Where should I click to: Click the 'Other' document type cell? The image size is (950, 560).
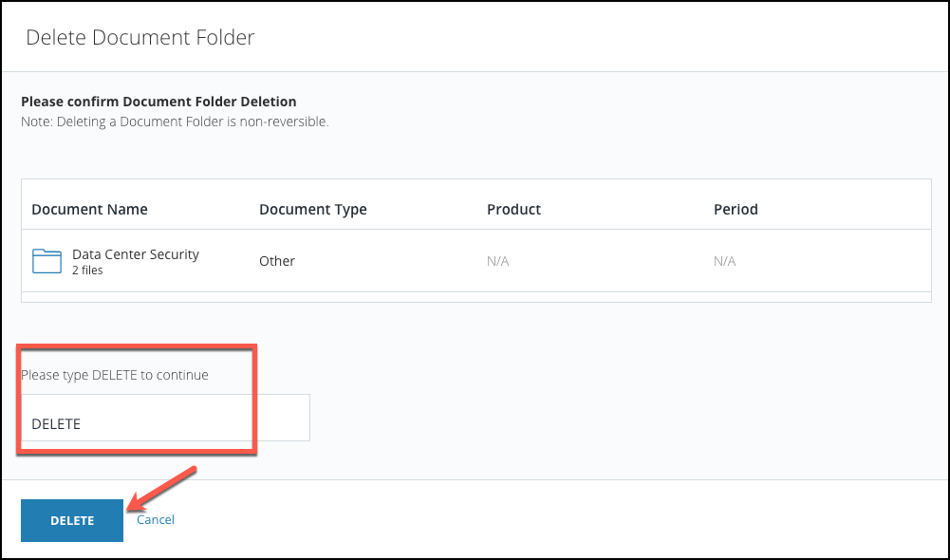tap(277, 261)
